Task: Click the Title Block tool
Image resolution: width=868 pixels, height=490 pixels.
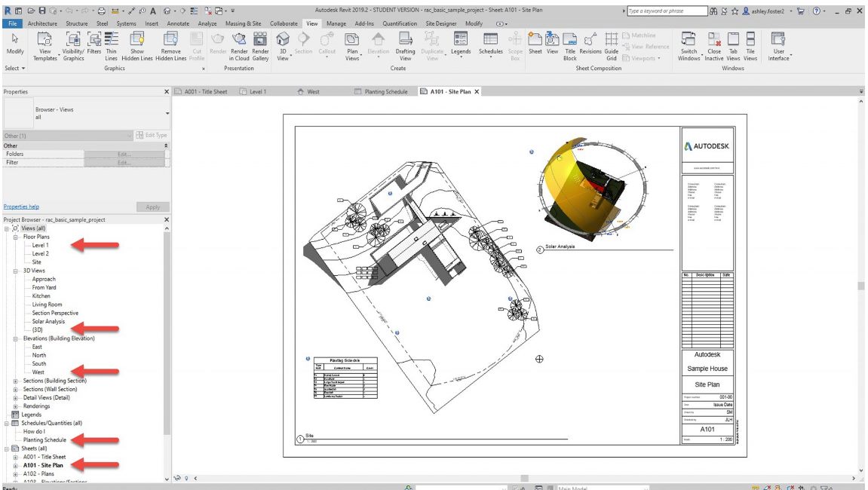Action: point(570,46)
